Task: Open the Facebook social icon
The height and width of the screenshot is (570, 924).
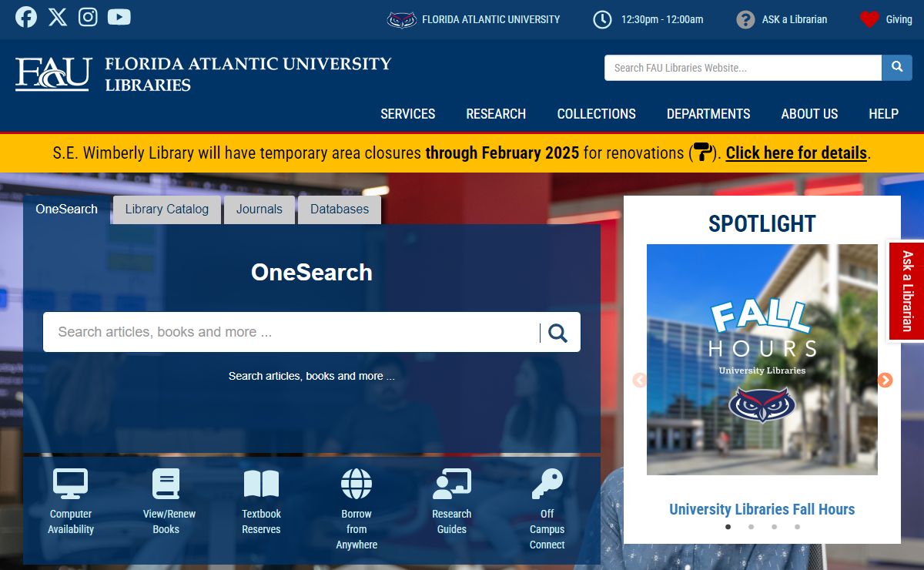Action: coord(26,17)
